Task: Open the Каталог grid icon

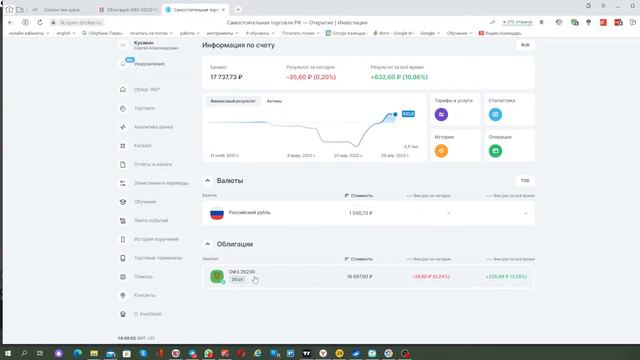Action: (123, 146)
